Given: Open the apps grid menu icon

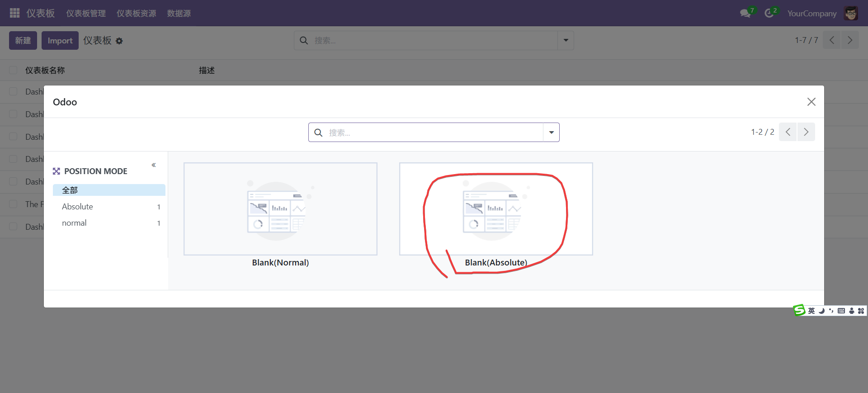Looking at the screenshot, I should [x=14, y=13].
